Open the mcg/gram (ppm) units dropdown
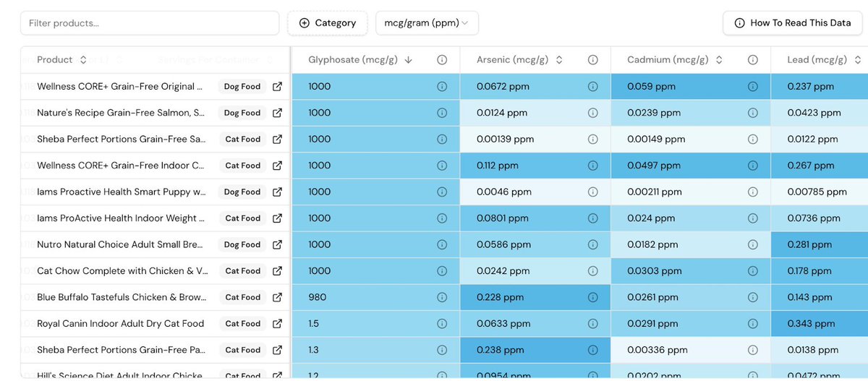The width and height of the screenshot is (868, 381). [427, 23]
